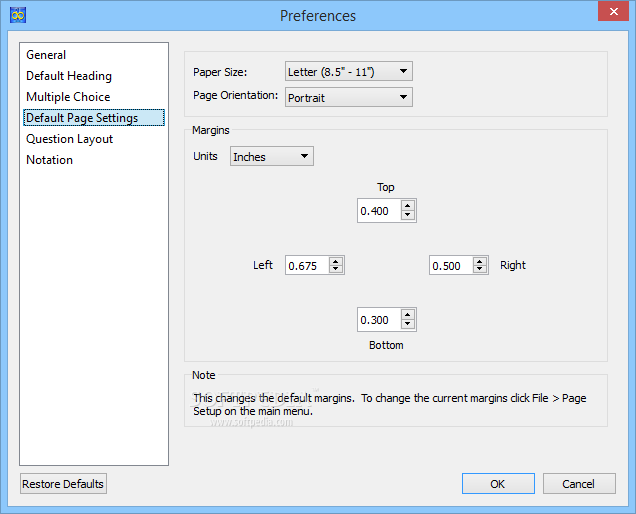Confirm preferences with OK button

tap(498, 484)
